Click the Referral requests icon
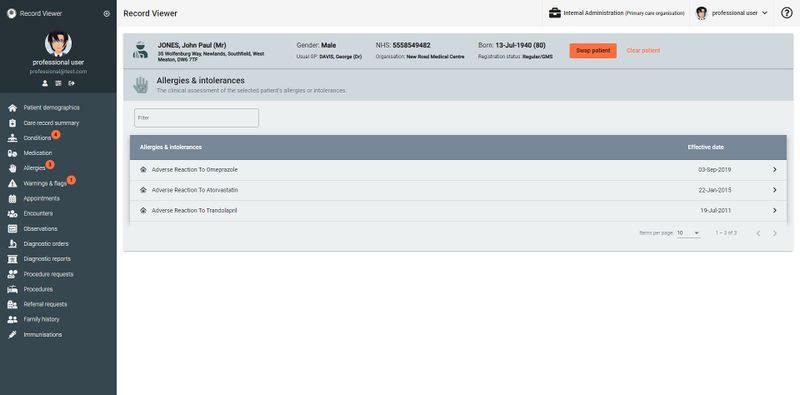800x395 pixels. tap(13, 304)
